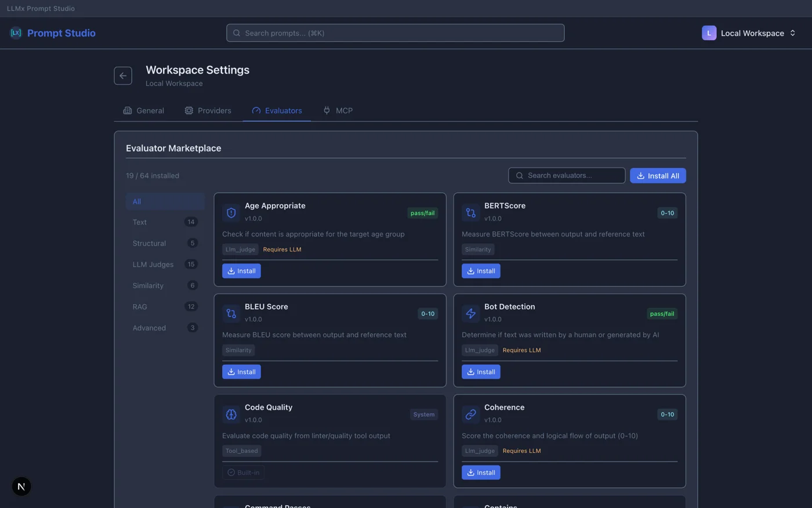The image size is (812, 508).
Task: Click the back arrow above Workspace Settings
Action: 122,75
